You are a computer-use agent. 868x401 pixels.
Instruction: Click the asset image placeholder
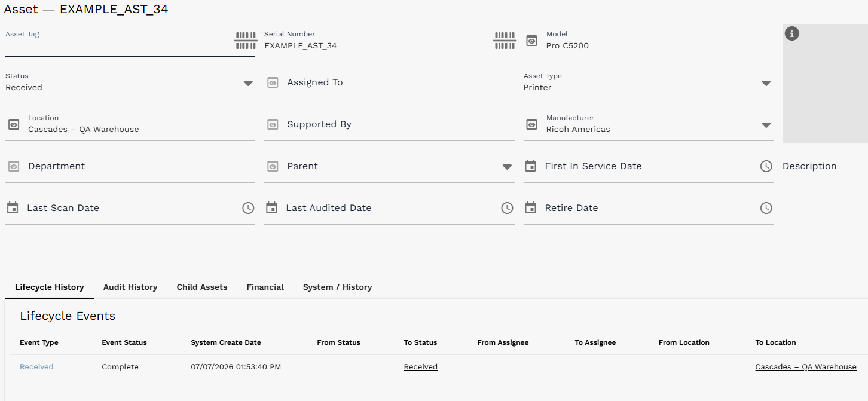tap(825, 84)
